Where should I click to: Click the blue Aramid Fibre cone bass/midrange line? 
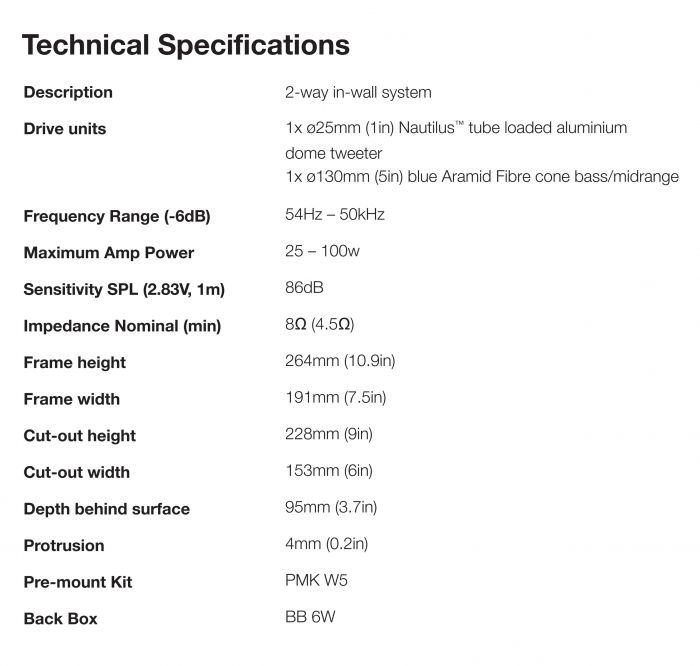click(x=481, y=177)
